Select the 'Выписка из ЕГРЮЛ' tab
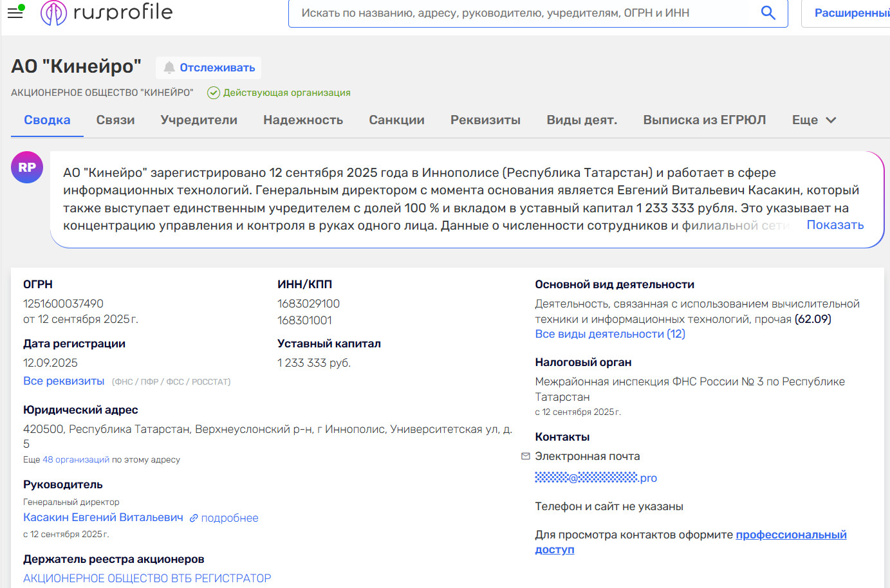This screenshot has width=890, height=588. click(704, 120)
